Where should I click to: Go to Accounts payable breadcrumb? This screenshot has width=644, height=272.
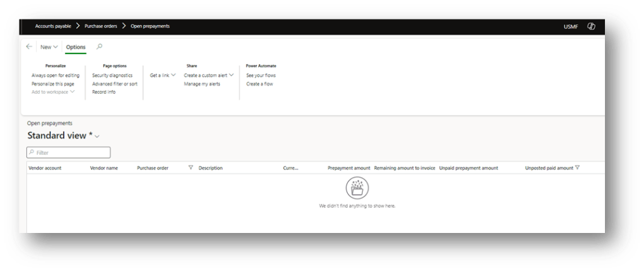[x=53, y=26]
